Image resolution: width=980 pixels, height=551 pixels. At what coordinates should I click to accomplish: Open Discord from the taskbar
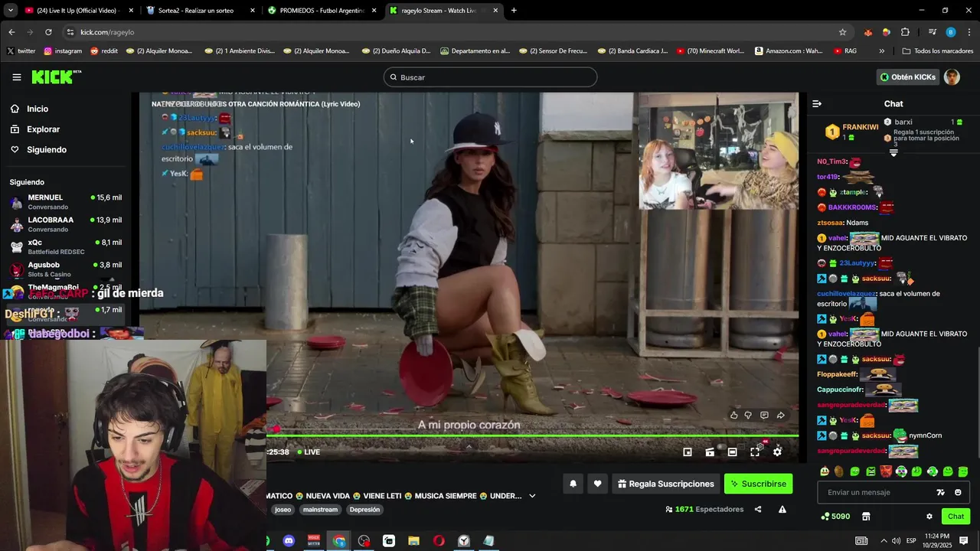pyautogui.click(x=289, y=541)
